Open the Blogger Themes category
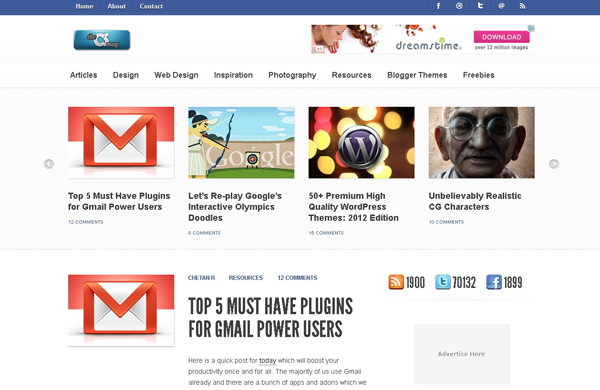Image resolution: width=600 pixels, height=390 pixels. [417, 75]
